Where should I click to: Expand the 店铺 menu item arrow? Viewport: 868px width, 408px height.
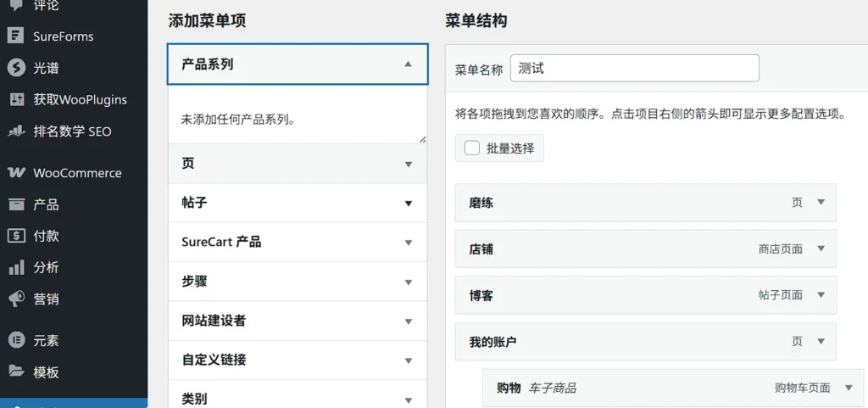(821, 249)
